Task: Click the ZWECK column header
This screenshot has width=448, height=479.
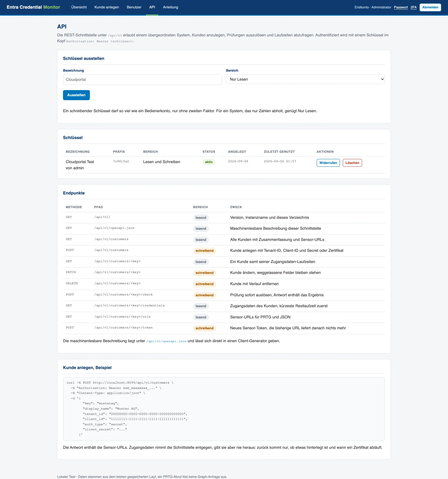Action: 236,207
